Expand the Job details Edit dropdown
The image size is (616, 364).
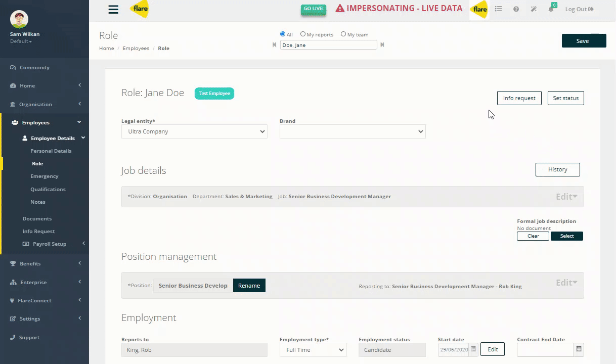click(x=566, y=197)
